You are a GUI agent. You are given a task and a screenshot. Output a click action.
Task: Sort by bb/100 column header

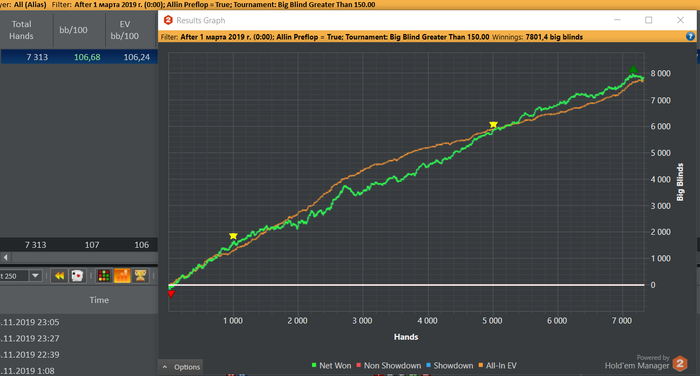click(73, 30)
